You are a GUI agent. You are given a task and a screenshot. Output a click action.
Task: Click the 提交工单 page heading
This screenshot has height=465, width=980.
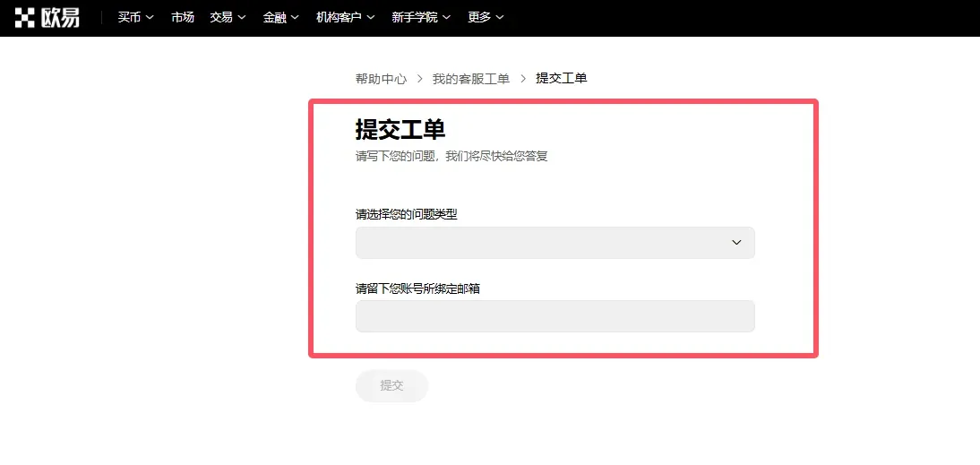(400, 129)
